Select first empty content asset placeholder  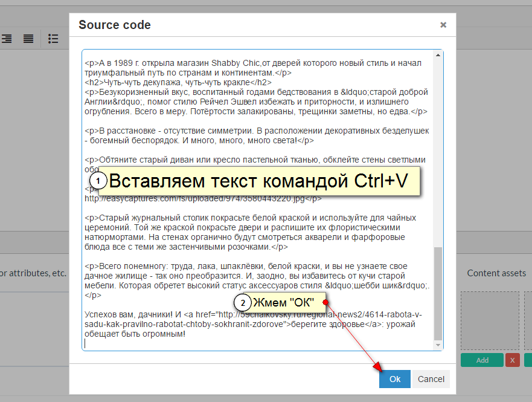tap(490, 320)
